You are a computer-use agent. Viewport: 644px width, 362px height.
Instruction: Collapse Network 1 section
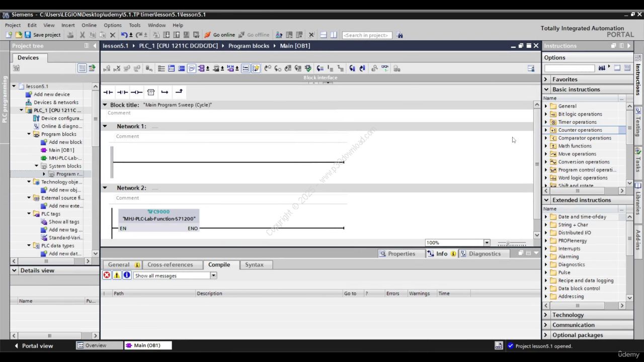click(105, 126)
